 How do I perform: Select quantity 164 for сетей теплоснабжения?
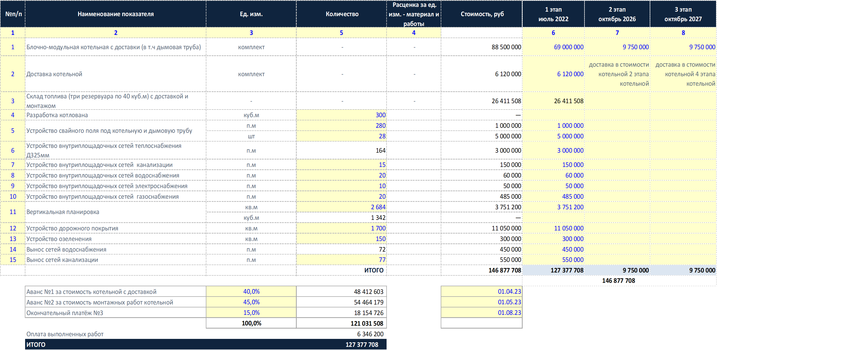[342, 151]
